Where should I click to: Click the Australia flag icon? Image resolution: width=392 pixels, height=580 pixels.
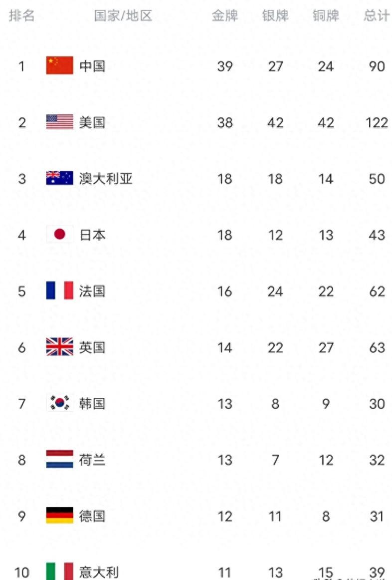click(x=60, y=179)
